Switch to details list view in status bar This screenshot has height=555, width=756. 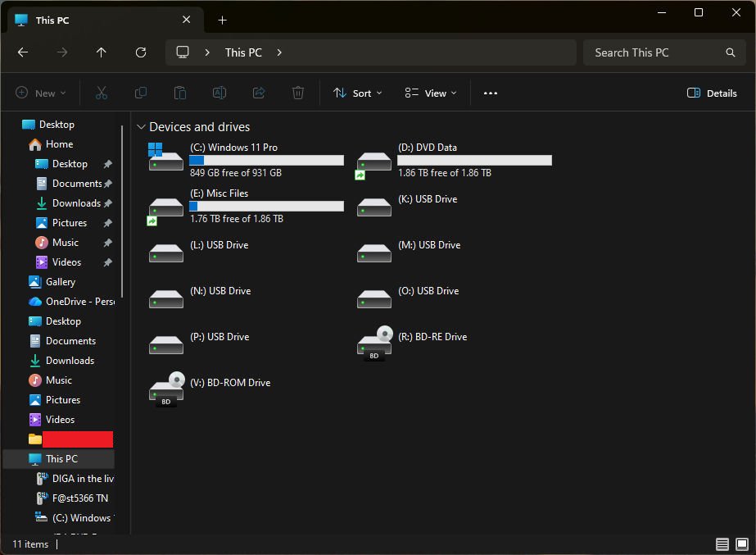(x=722, y=544)
